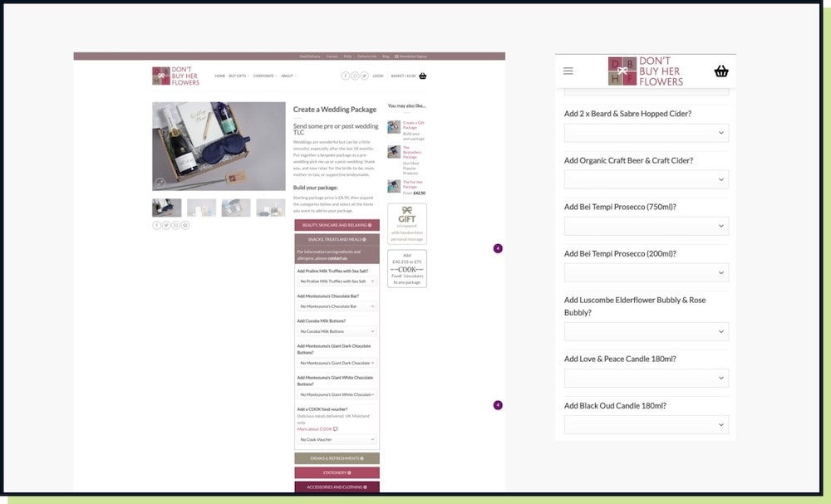Open the Beard & Sabre Hopped Cider dropdown
The image size is (831, 504).
point(646,132)
